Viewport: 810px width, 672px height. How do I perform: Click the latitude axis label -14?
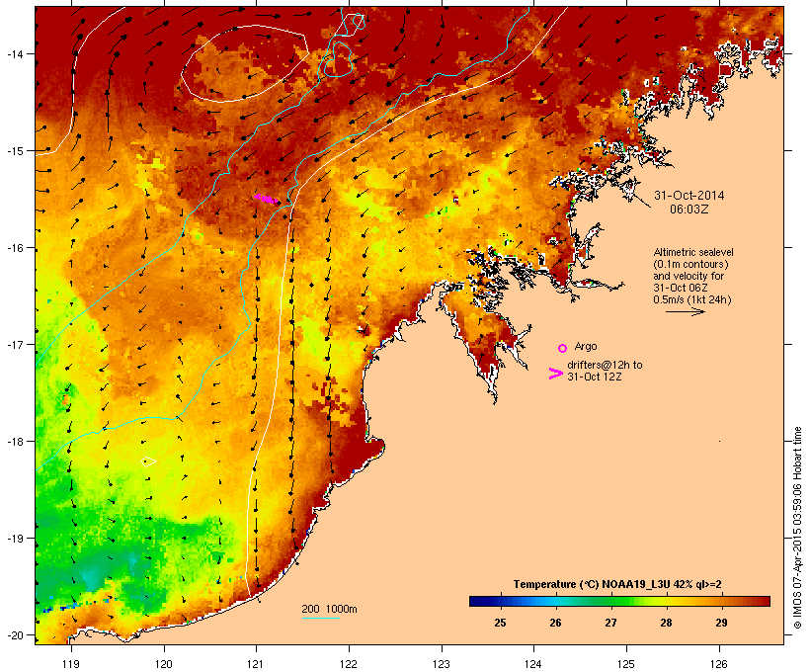(x=15, y=53)
